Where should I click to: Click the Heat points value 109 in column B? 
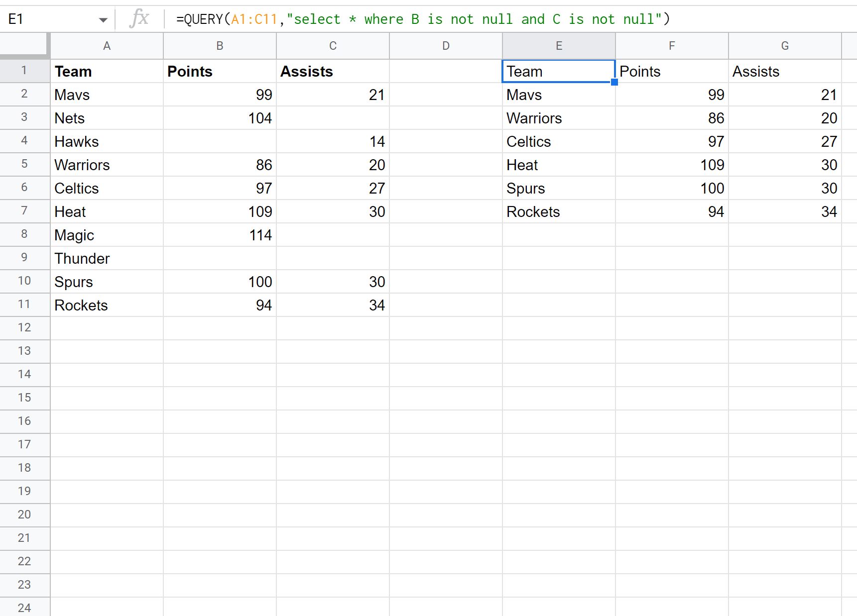click(220, 211)
